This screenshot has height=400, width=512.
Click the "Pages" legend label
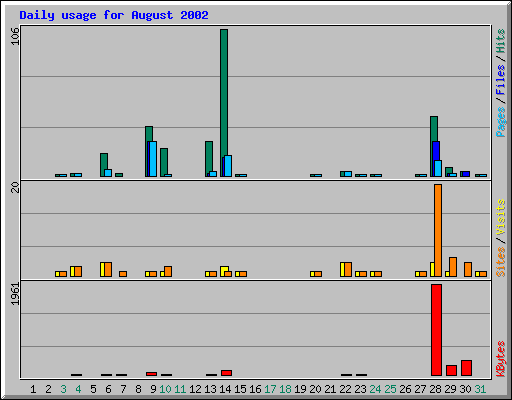pyautogui.click(x=501, y=122)
